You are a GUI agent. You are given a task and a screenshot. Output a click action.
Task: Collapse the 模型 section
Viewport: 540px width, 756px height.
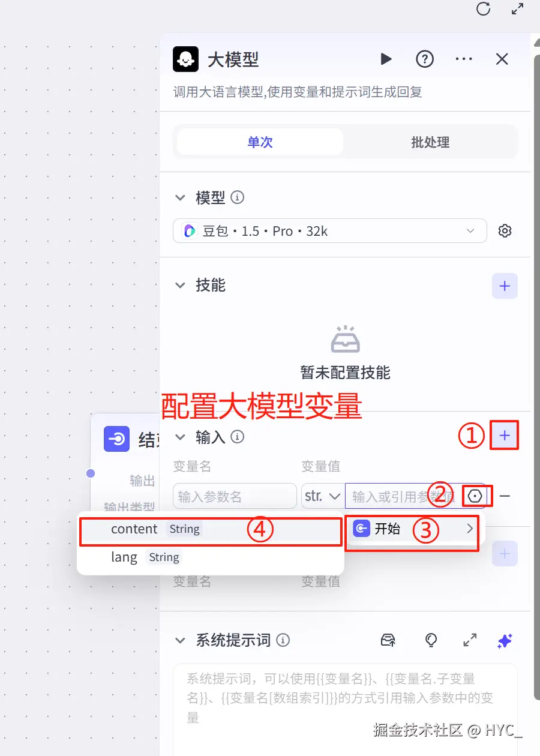tap(180, 197)
